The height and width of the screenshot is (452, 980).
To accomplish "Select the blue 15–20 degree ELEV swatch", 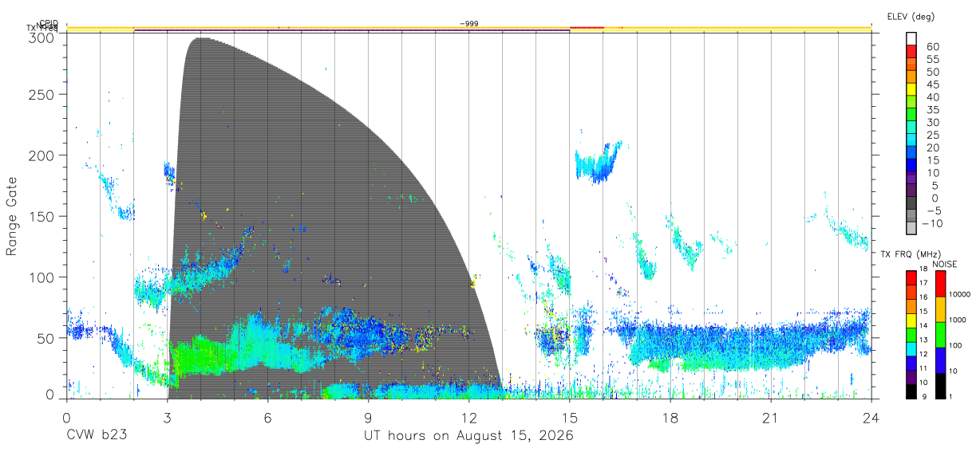I will tap(911, 153).
